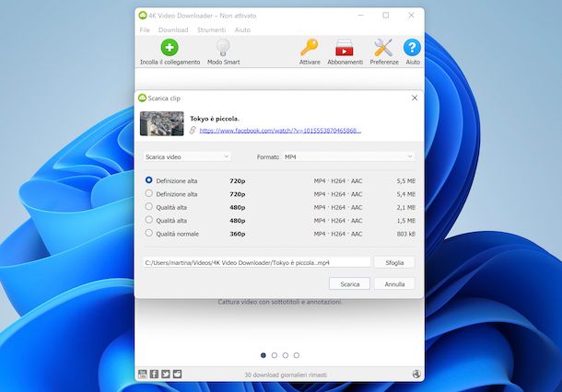
Task: Click the Aiuto question mark icon
Action: pyautogui.click(x=413, y=48)
